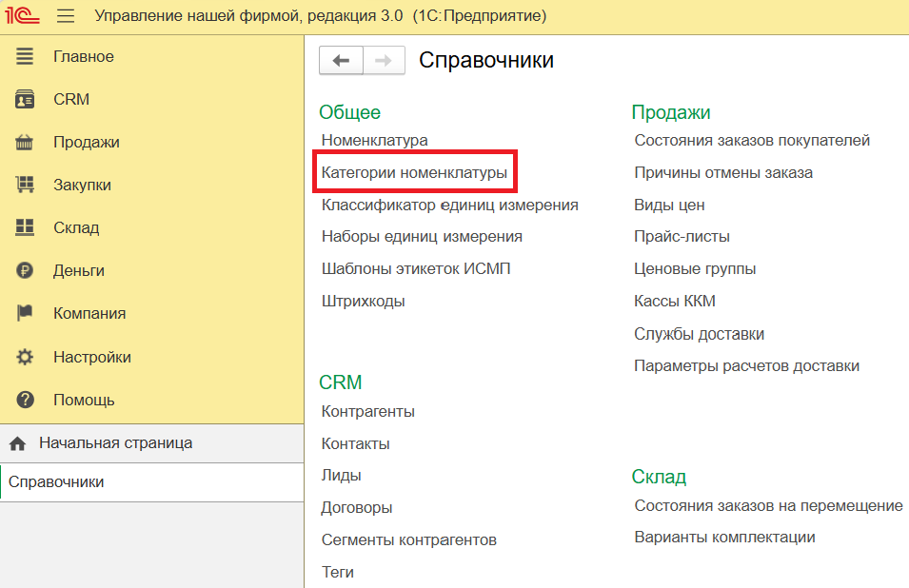The width and height of the screenshot is (909, 588).
Task: Open Прайс-листы link
Action: point(682,236)
